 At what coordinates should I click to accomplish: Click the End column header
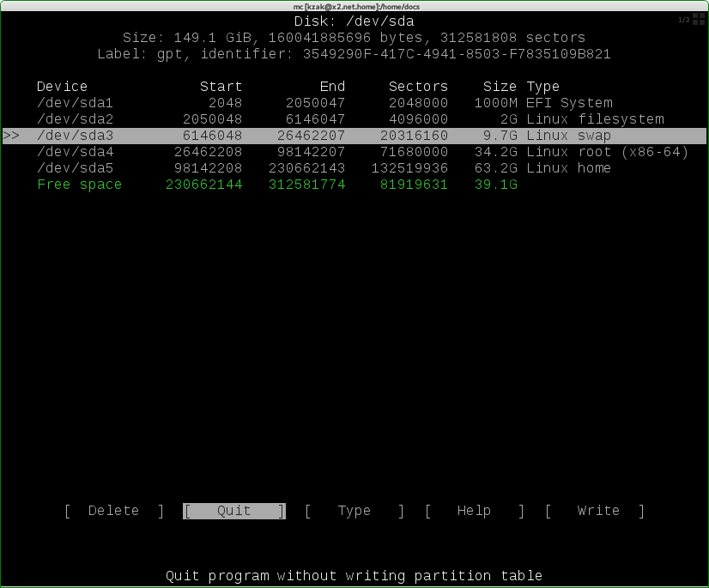click(x=332, y=87)
